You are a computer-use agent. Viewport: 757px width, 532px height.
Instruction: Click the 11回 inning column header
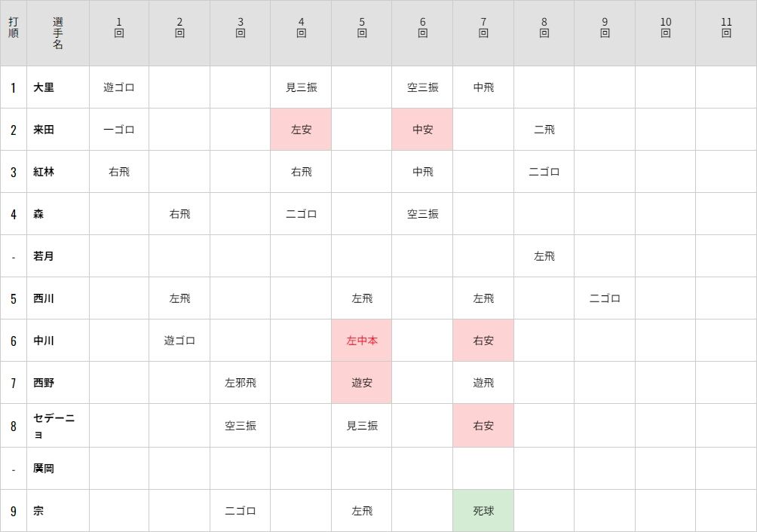pyautogui.click(x=726, y=28)
